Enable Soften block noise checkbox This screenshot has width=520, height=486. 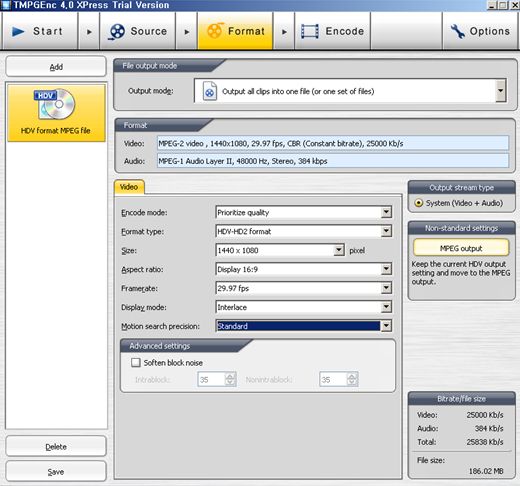136,362
